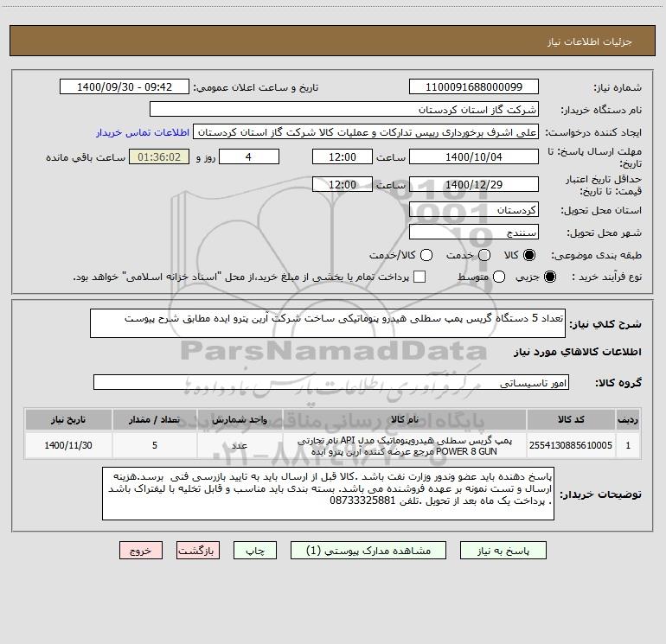Select the کالا/خدمت radio button

click(426, 255)
